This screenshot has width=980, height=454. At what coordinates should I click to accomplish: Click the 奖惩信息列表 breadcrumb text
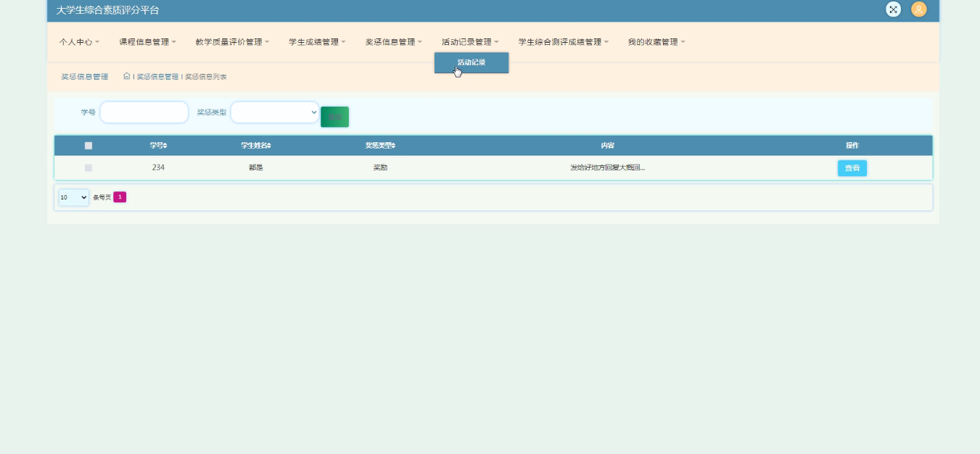(x=206, y=77)
